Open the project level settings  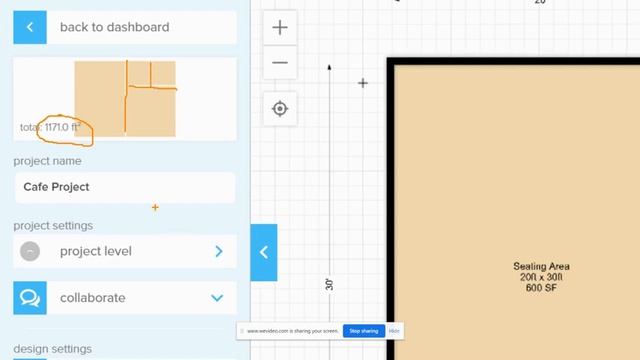125,251
